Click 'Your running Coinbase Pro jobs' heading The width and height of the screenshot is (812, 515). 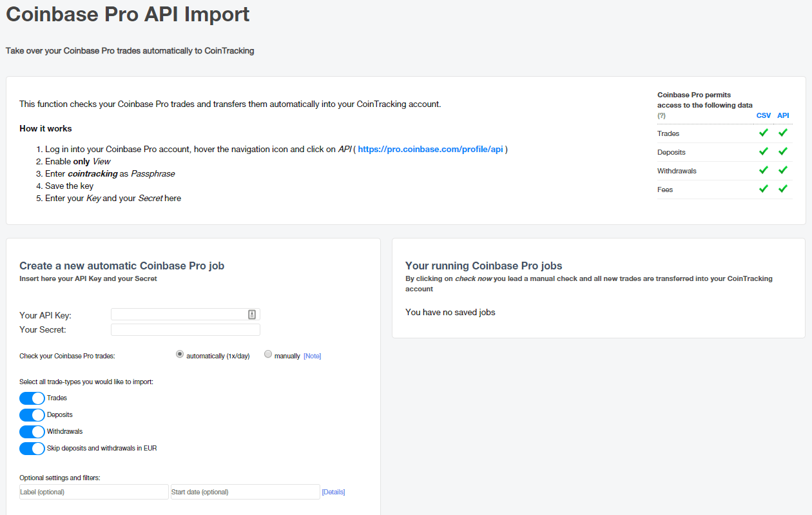pos(484,266)
